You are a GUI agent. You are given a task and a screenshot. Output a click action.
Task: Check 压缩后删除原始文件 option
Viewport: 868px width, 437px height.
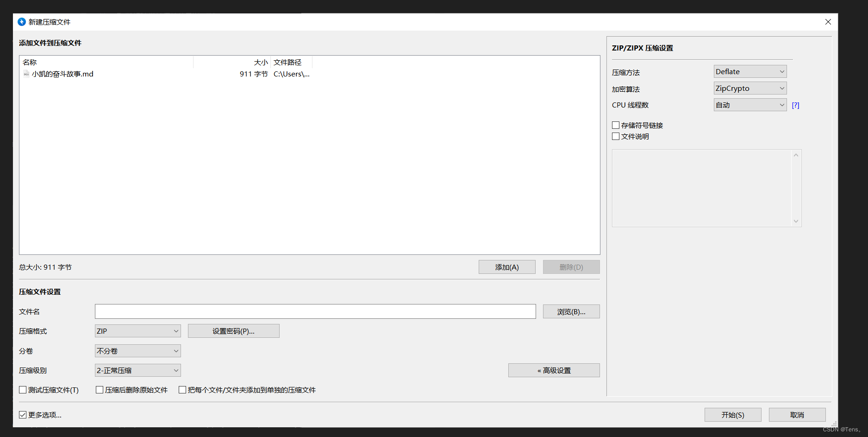[100, 390]
